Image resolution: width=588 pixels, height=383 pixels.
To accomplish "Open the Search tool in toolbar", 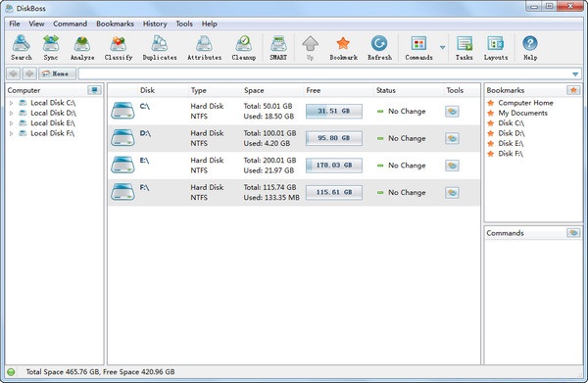I will click(22, 48).
